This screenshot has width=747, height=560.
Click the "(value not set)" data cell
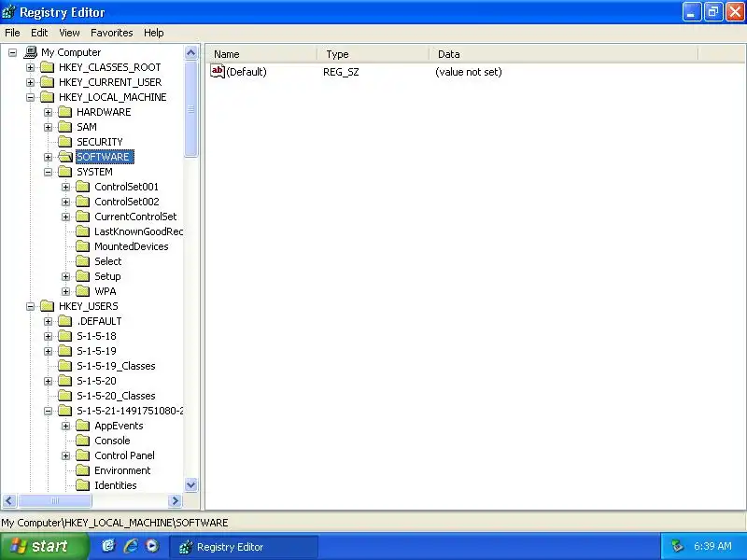[469, 72]
